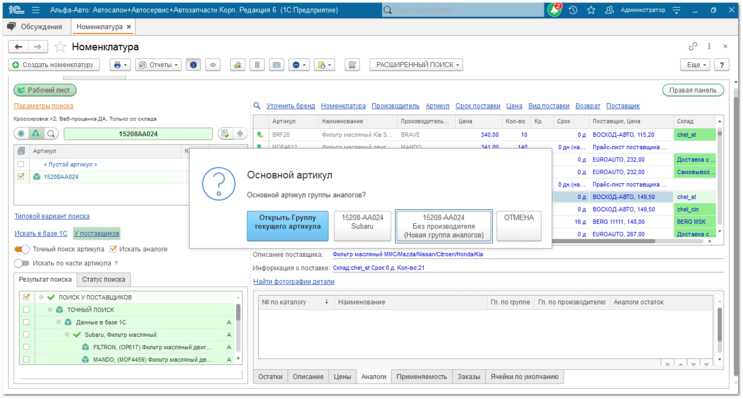Open the Применяемость tab
The width and height of the screenshot is (743, 399).
click(422, 377)
